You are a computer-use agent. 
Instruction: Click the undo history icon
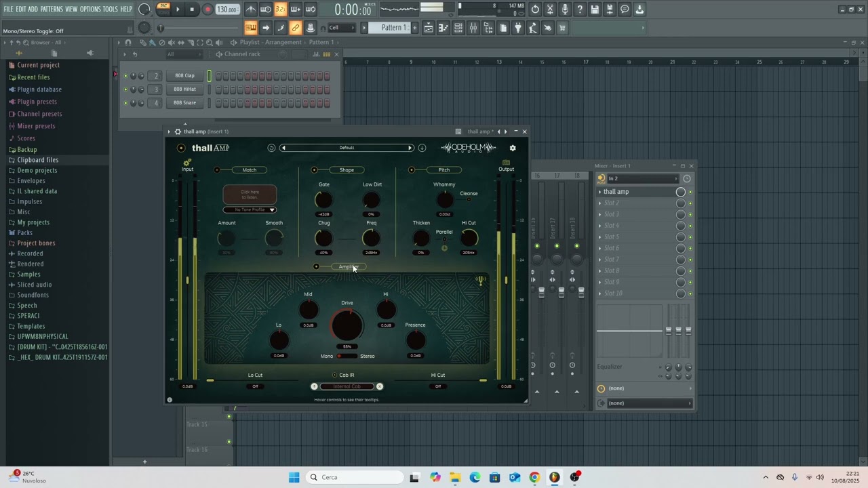(536, 9)
